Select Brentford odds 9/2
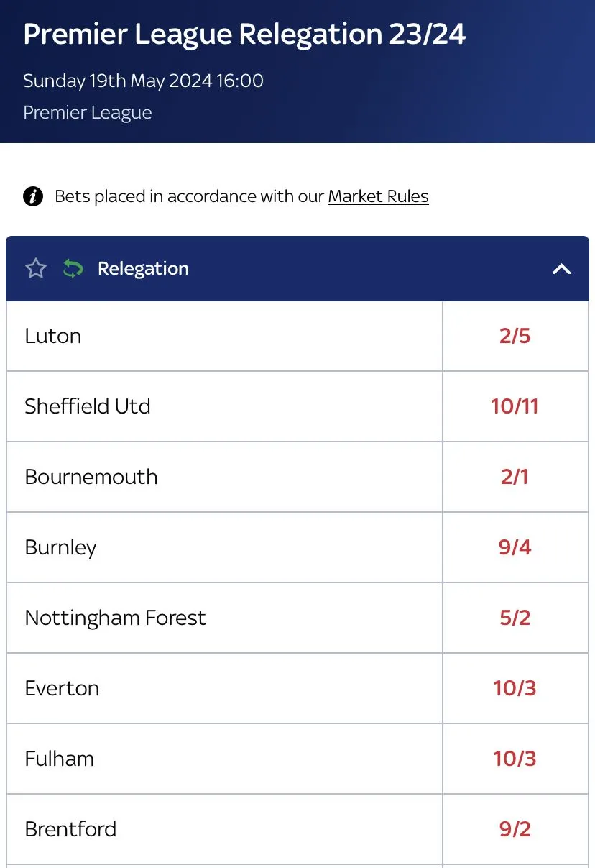Viewport: 595px width, 868px height. click(x=515, y=829)
